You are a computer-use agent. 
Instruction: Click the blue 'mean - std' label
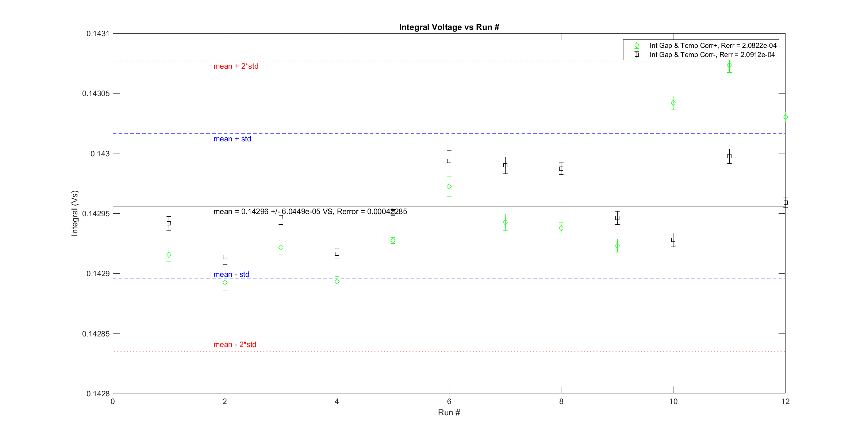coord(231,274)
